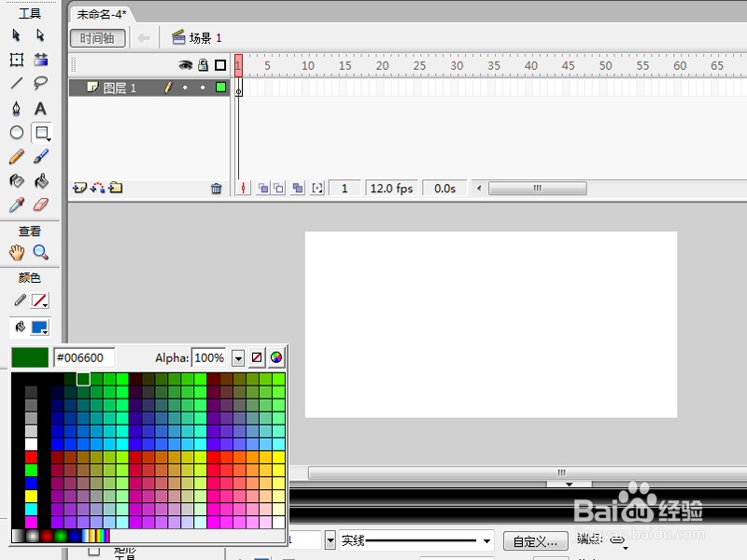The image size is (747, 560).
Task: Click timeline scroll left arrow
Action: (479, 189)
